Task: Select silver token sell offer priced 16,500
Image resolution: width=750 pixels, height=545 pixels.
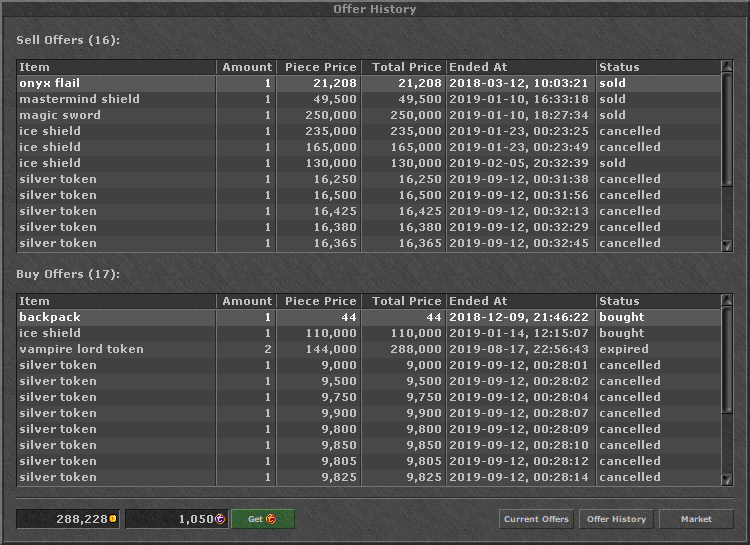Action: [x=369, y=195]
